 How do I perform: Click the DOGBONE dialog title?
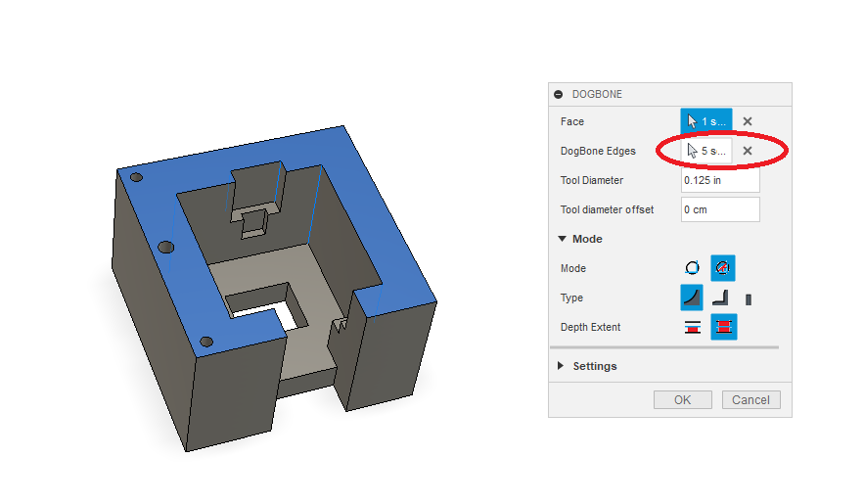click(x=597, y=94)
